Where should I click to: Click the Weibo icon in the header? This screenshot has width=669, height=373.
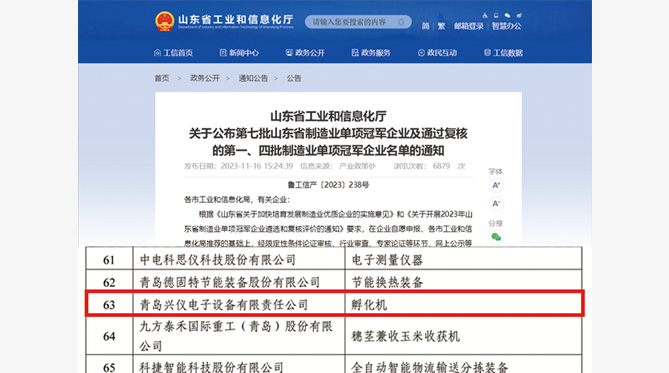point(519,15)
